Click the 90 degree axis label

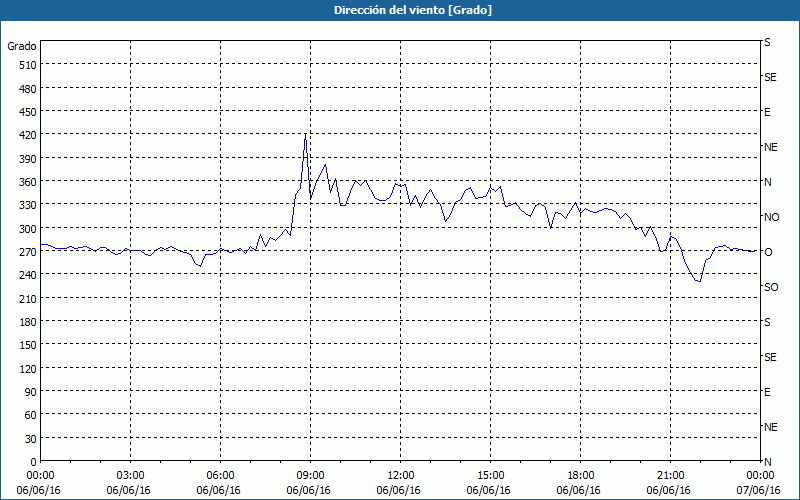point(31,392)
